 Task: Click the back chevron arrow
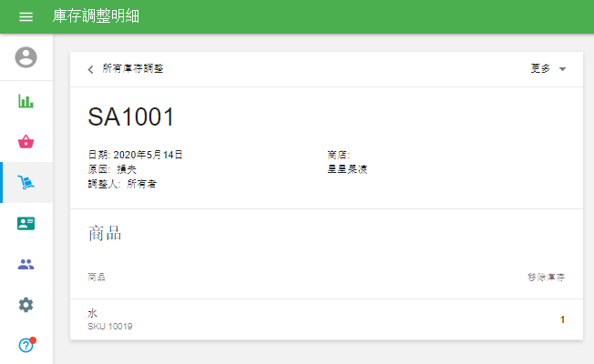pos(90,69)
